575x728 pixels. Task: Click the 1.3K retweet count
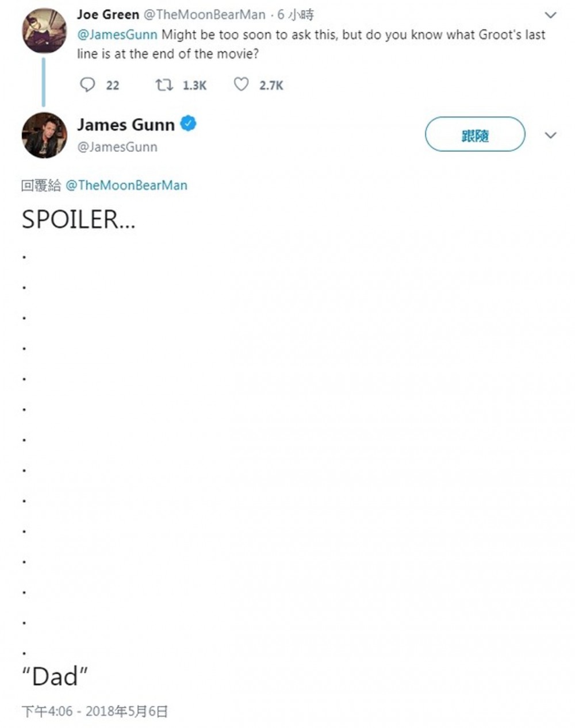coord(194,86)
